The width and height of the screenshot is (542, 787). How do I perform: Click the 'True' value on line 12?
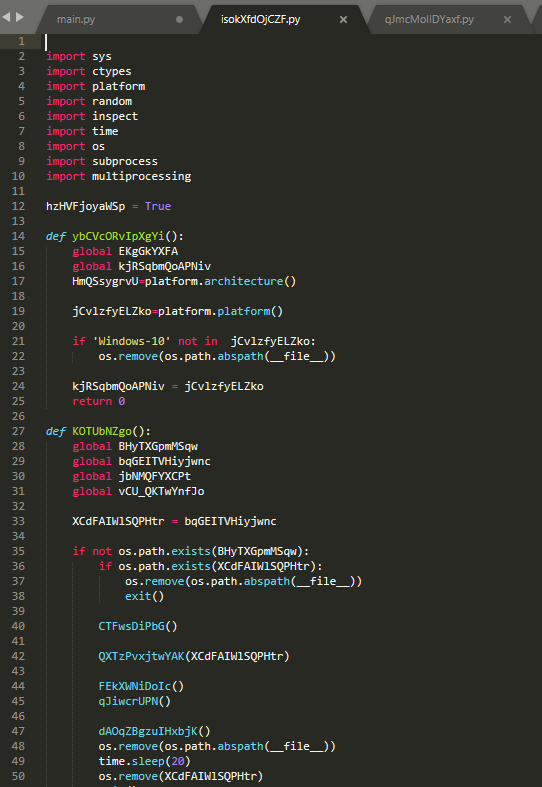tap(158, 206)
